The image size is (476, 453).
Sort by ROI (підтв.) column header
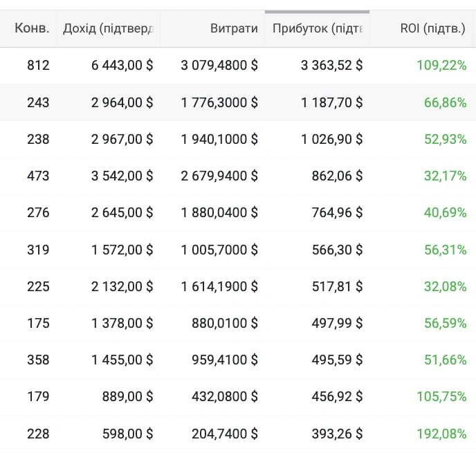coord(432,28)
